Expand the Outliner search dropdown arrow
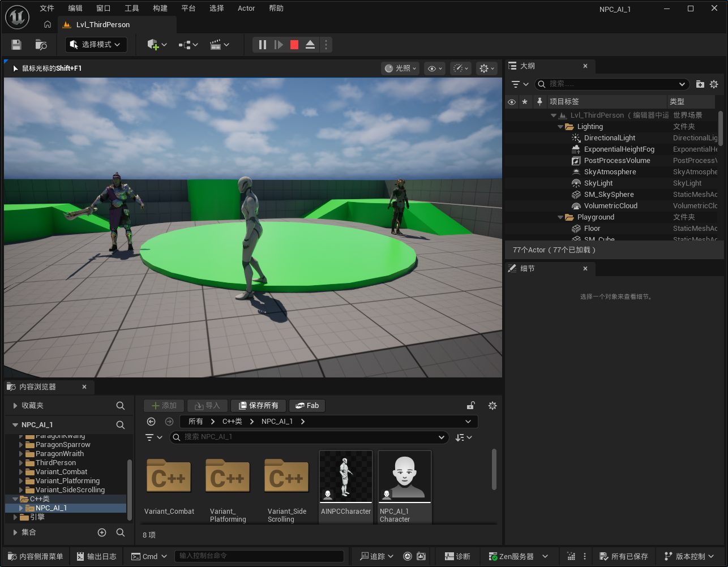The width and height of the screenshot is (728, 567). (682, 84)
